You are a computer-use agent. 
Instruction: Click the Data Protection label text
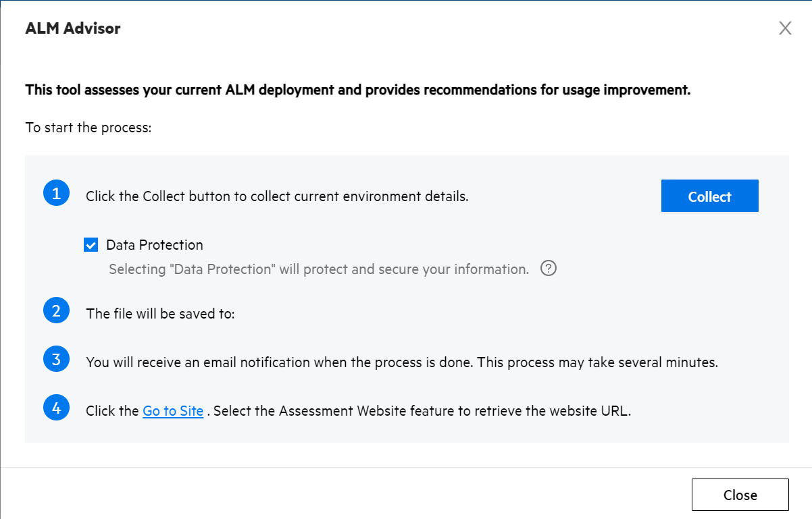coord(155,245)
